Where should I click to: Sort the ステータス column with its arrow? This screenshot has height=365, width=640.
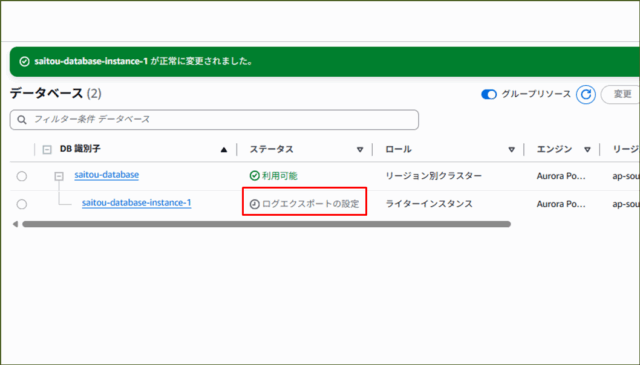pos(360,150)
